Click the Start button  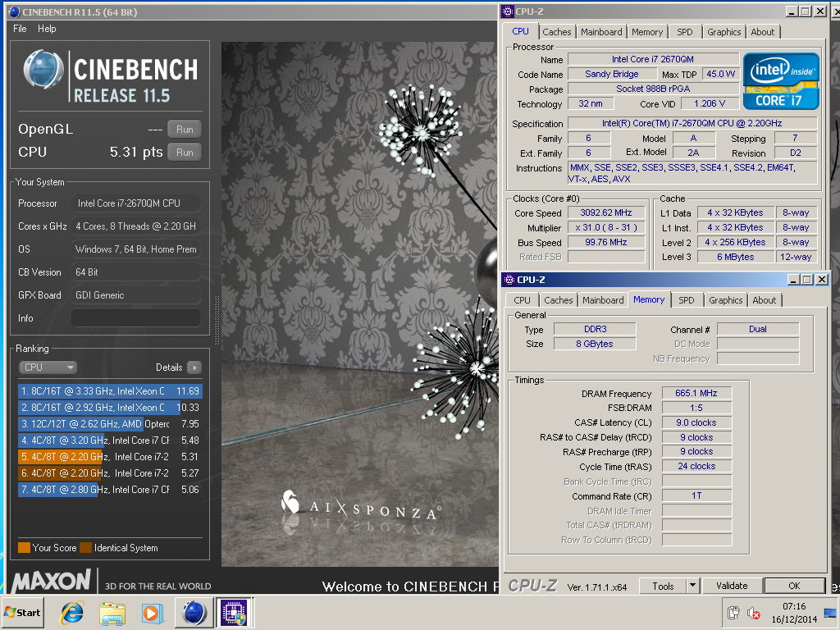tap(22, 612)
